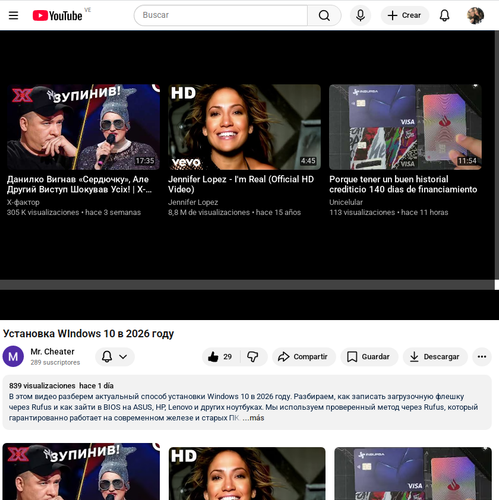Screen dimensions: 499x500
Task: Click the Jennifer Lopez channel name
Action: [193, 202]
